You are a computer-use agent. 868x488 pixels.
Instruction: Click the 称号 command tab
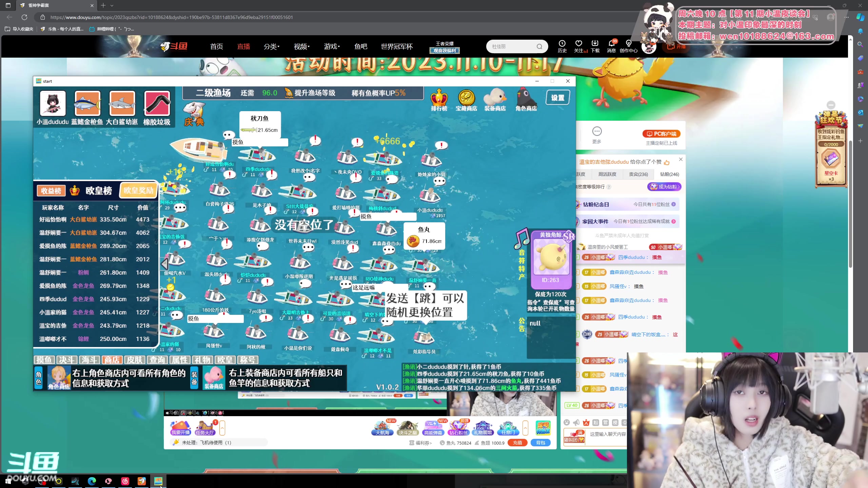[248, 360]
